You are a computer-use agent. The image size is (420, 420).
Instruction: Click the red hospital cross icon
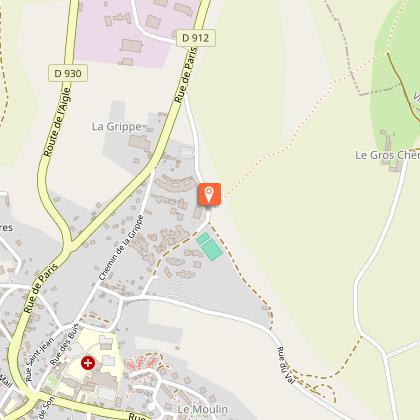[88, 363]
